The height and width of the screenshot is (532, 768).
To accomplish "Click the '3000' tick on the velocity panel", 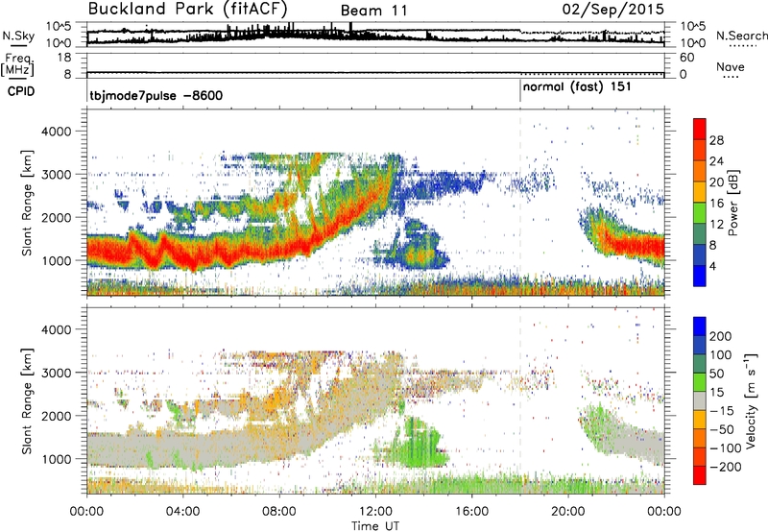I will click(x=56, y=373).
